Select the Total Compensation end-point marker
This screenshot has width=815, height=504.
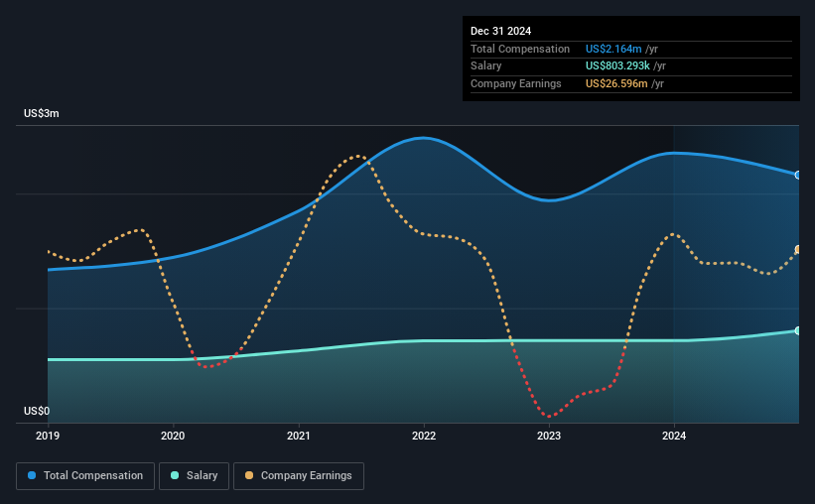click(798, 175)
